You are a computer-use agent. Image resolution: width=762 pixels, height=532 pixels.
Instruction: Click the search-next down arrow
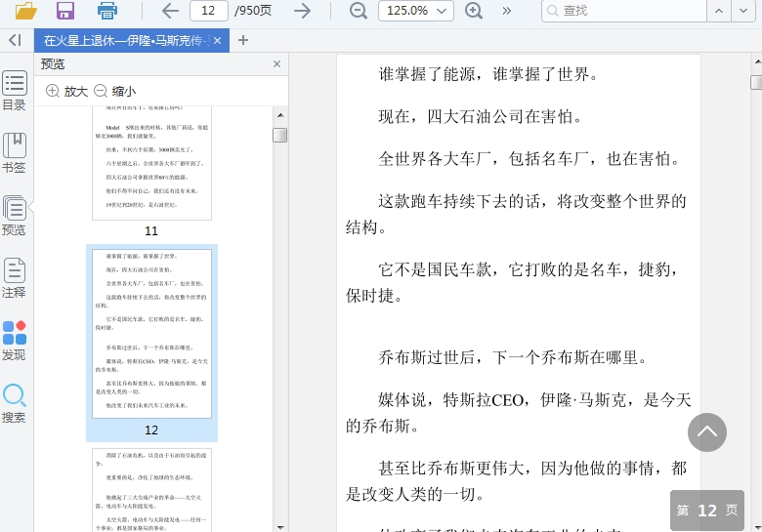click(x=747, y=11)
